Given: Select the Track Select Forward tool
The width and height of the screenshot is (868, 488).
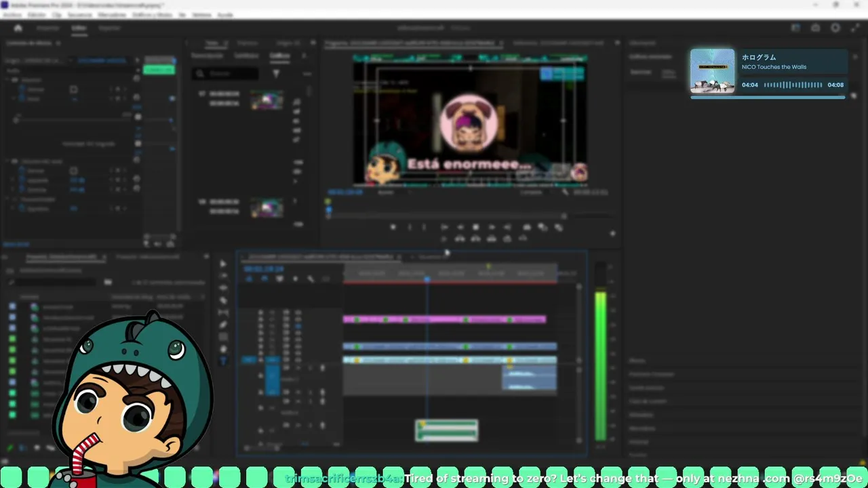Looking at the screenshot, I should pyautogui.click(x=223, y=276).
